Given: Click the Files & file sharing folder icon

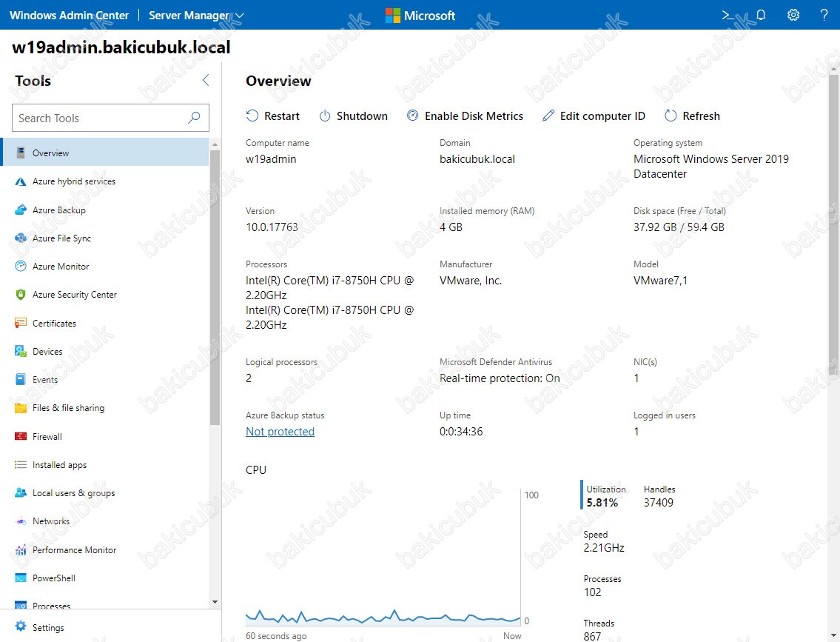Looking at the screenshot, I should (x=21, y=408).
